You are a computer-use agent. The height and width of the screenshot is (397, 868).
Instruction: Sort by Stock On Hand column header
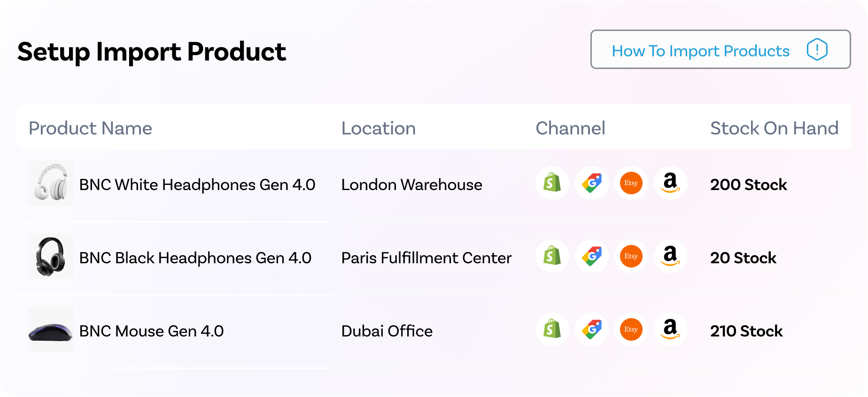(774, 128)
